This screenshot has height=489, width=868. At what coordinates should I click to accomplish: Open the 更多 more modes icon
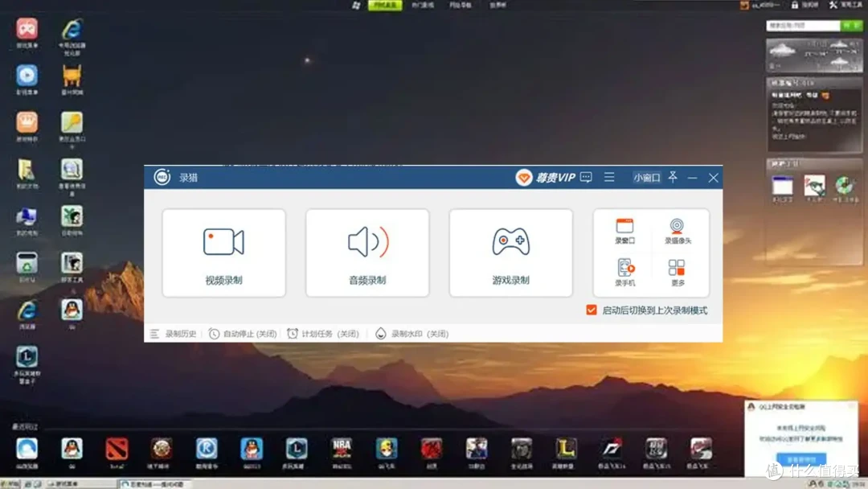click(677, 273)
